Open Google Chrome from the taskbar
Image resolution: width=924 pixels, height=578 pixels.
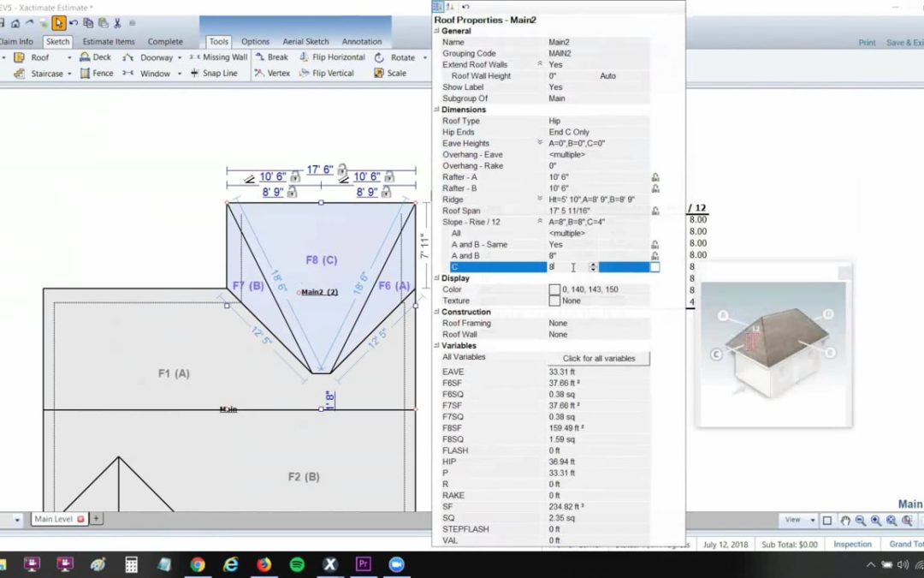[x=198, y=564]
